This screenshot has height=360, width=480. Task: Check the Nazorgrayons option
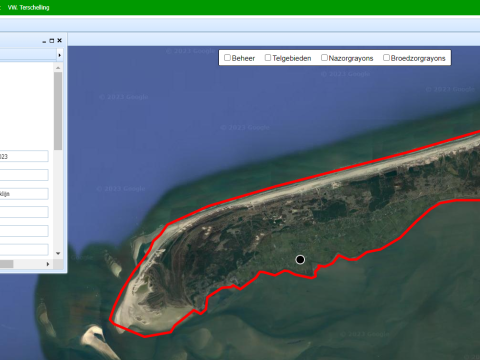(324, 58)
